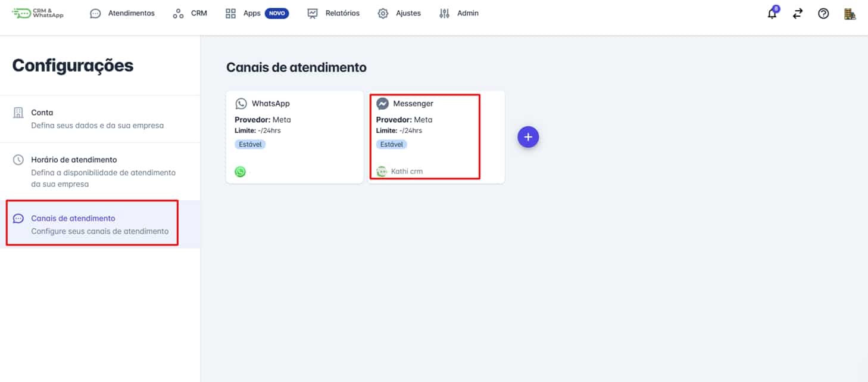Viewport: 868px width, 382px height.
Task: Open the Apps menu
Action: [252, 13]
